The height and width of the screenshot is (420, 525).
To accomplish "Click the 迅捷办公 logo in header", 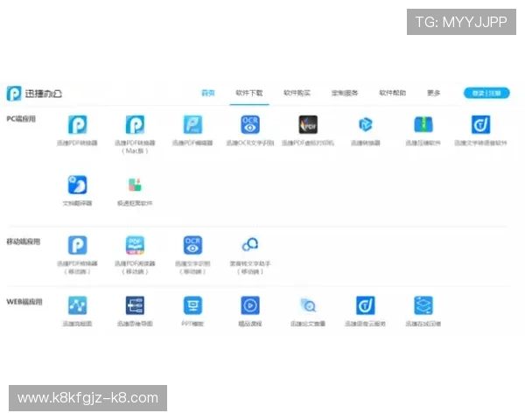I will pos(35,93).
